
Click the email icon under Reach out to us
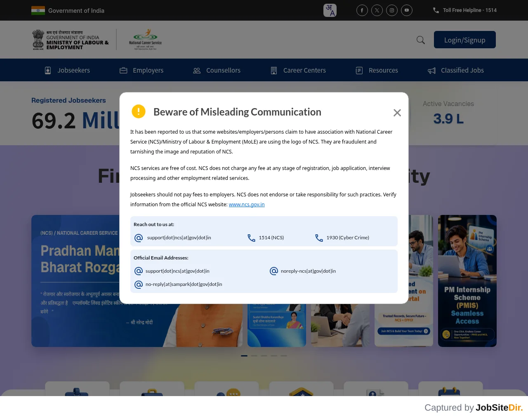[139, 238]
